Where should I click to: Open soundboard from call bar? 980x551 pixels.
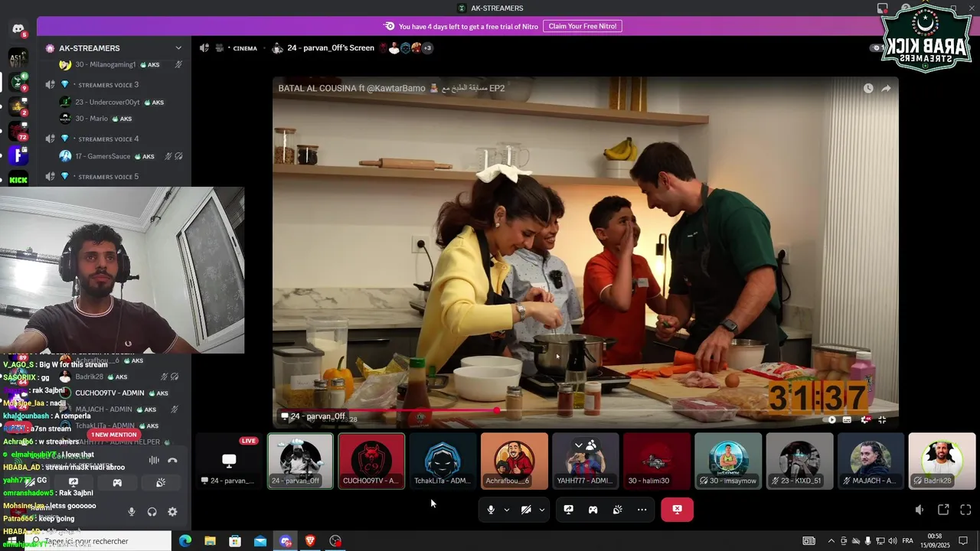pos(617,510)
